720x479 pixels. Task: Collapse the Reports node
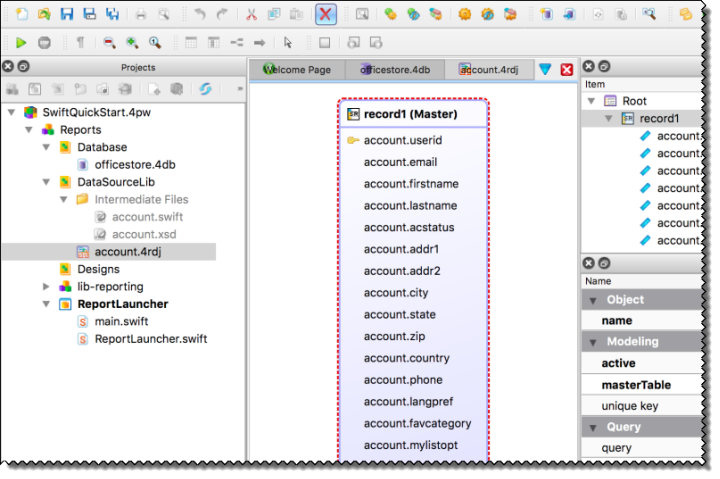(29, 130)
